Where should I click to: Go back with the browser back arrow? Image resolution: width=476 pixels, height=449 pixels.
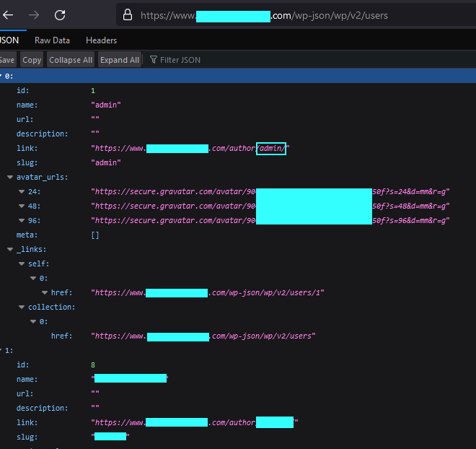[x=8, y=15]
